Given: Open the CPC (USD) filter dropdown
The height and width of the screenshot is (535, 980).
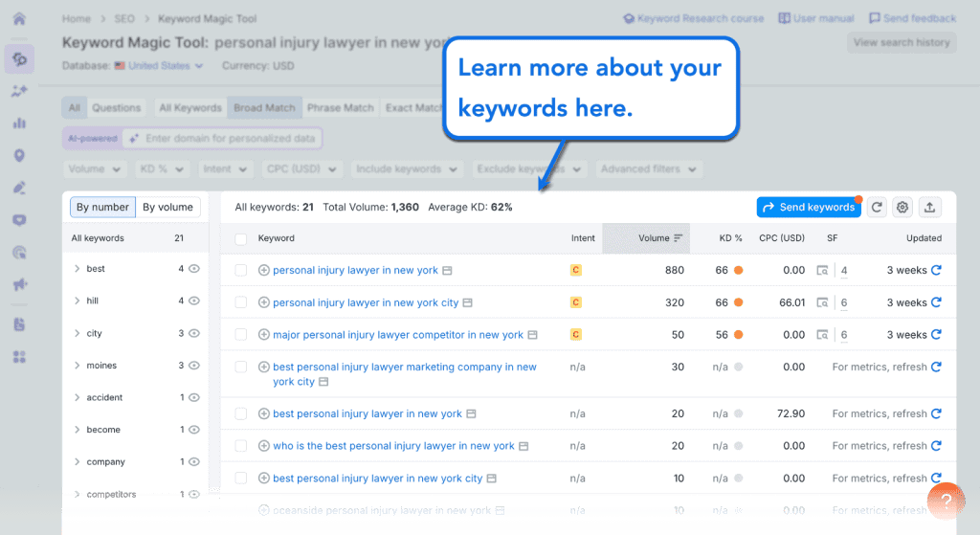Looking at the screenshot, I should coord(301,168).
